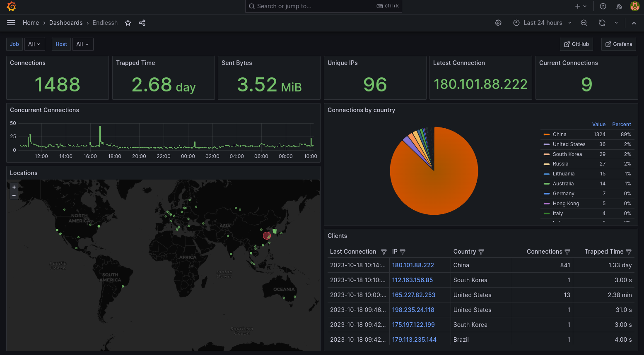Filter the Country column in Clients
The width and height of the screenshot is (644, 355).
[481, 252]
